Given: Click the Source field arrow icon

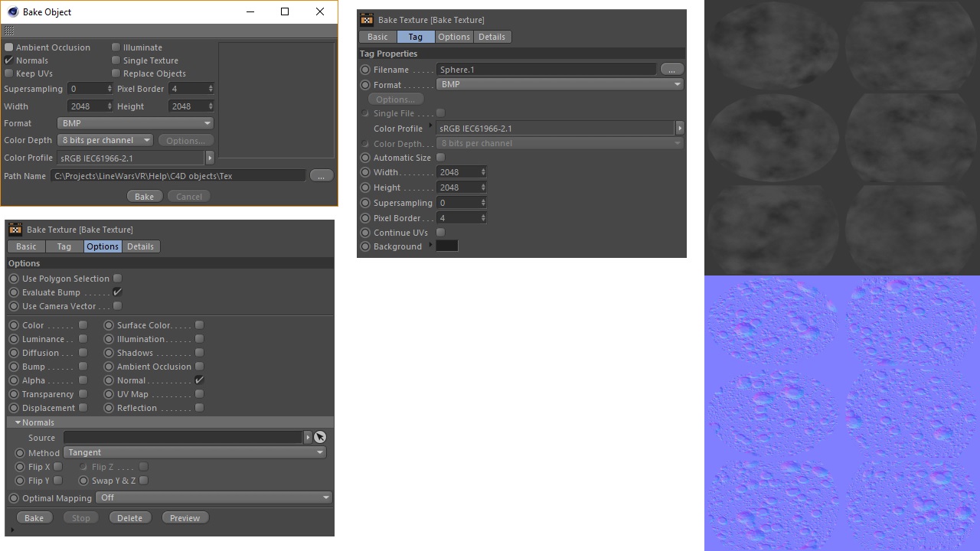Looking at the screenshot, I should pos(308,437).
